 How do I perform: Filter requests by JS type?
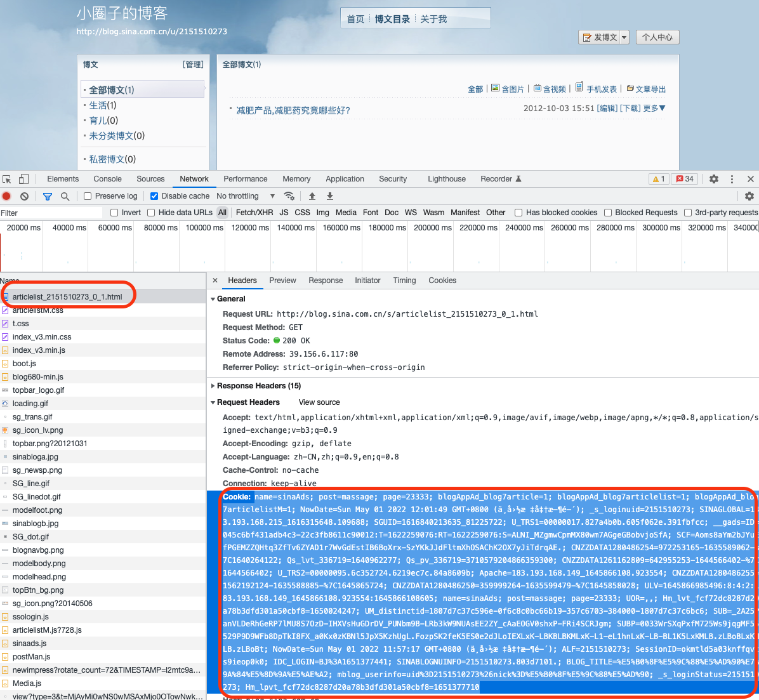pos(284,213)
